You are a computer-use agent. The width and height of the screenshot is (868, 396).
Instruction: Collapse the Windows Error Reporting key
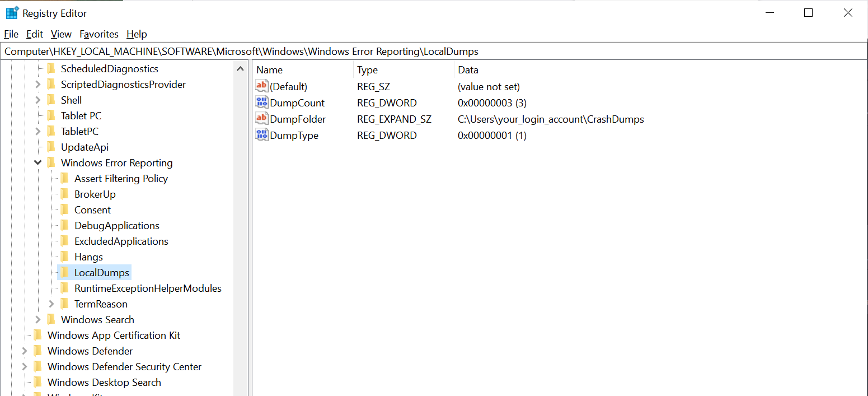tap(37, 163)
